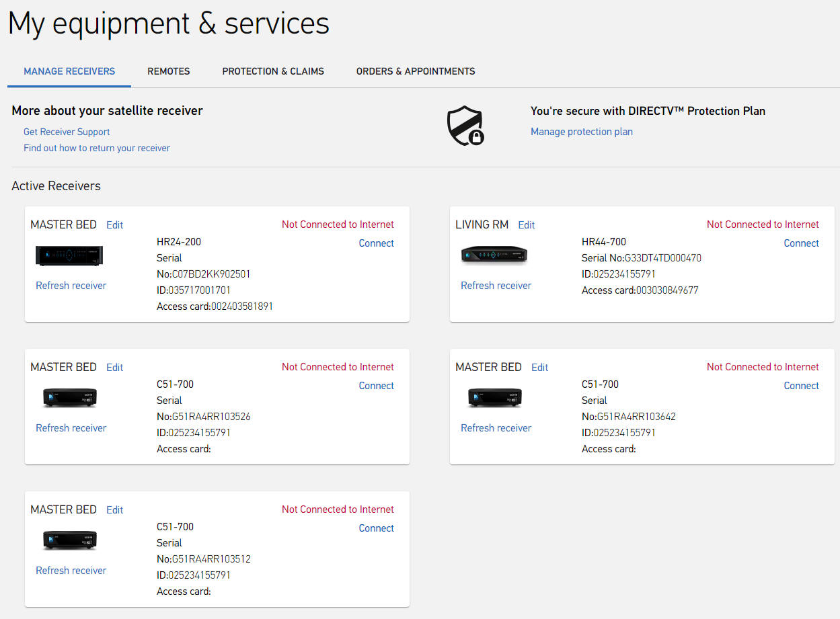Click 'Not Connected to Internet' on LIVING RM card
This screenshot has width=840, height=619.
pyautogui.click(x=763, y=224)
